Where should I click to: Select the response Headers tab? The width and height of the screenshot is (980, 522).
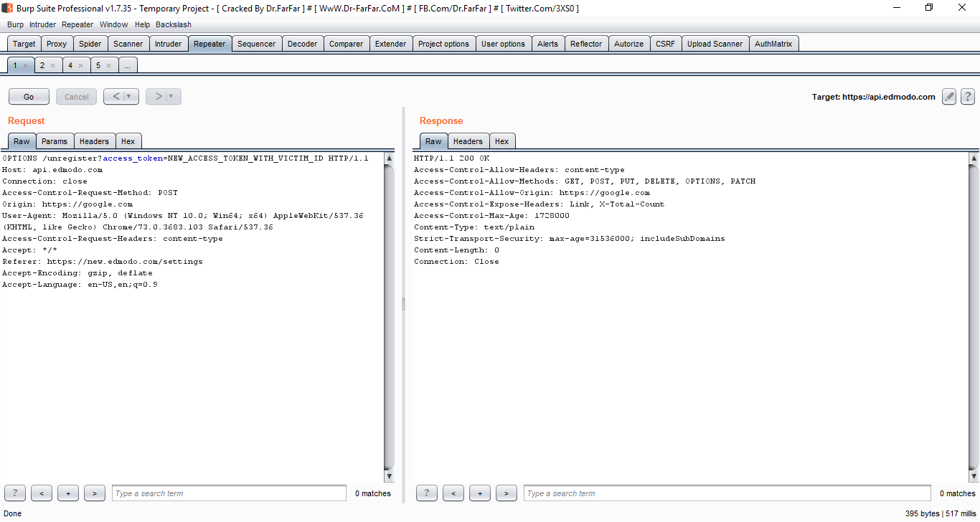(x=468, y=141)
